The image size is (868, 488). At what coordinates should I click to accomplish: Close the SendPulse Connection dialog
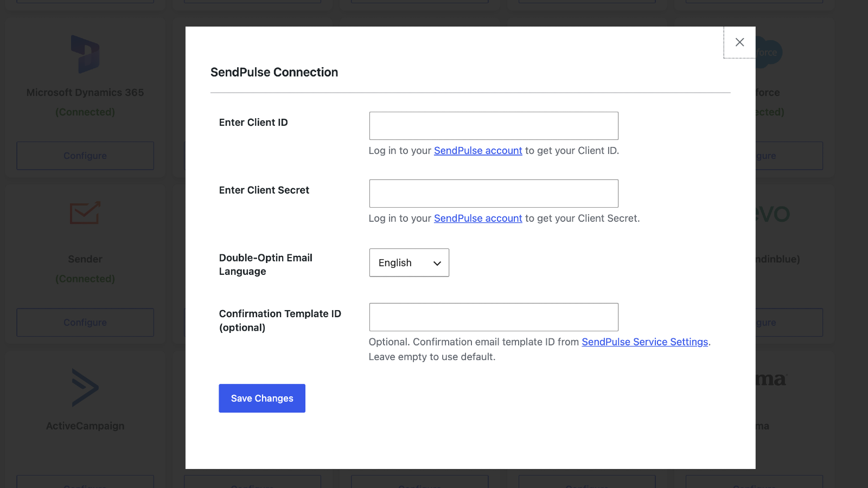(x=739, y=42)
